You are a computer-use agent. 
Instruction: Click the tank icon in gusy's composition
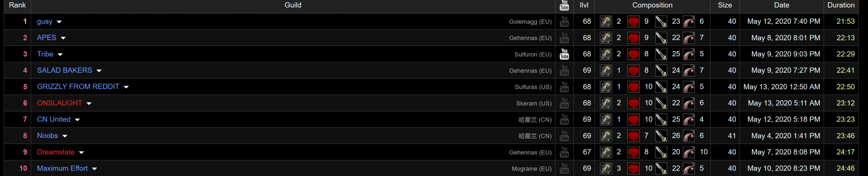(x=606, y=22)
